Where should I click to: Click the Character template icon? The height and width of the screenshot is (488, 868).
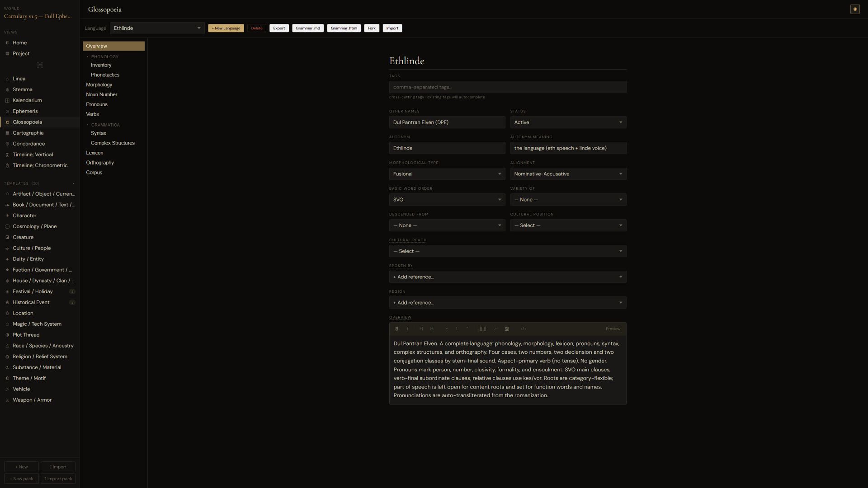point(7,216)
